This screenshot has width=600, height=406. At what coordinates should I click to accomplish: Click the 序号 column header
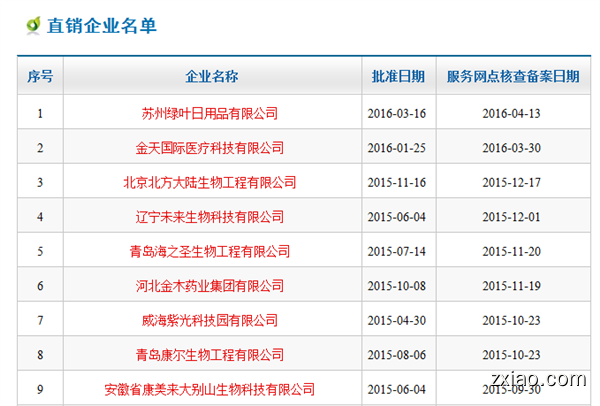click(40, 76)
